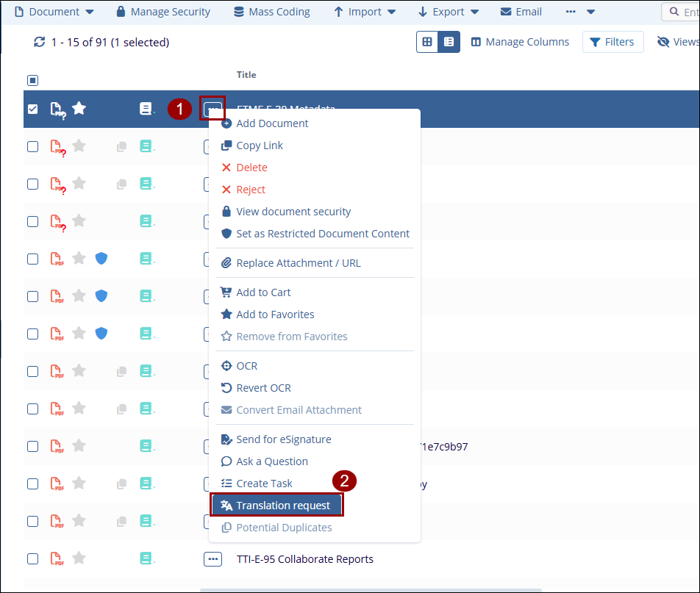
Task: Switch to list view layout icon
Action: tap(449, 42)
